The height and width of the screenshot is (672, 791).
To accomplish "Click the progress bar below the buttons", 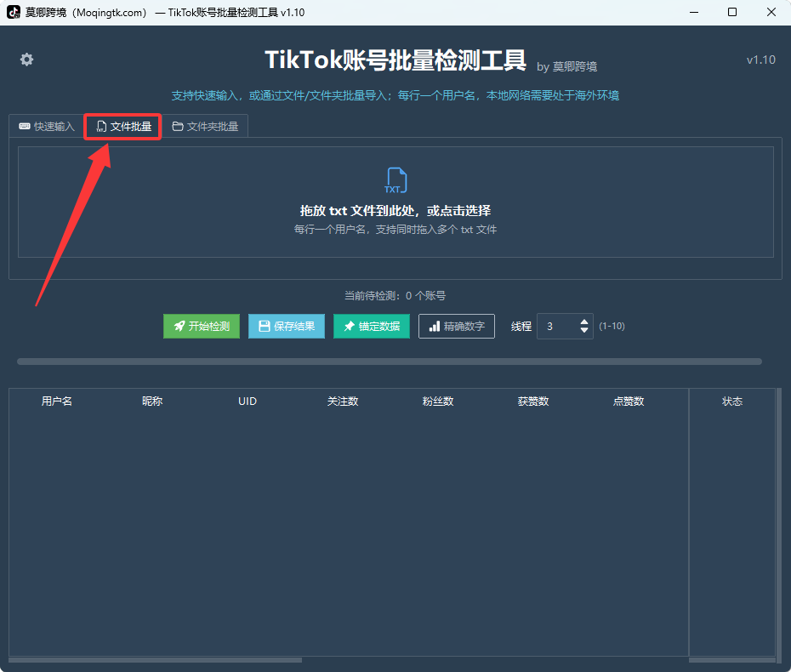I will (x=390, y=362).
